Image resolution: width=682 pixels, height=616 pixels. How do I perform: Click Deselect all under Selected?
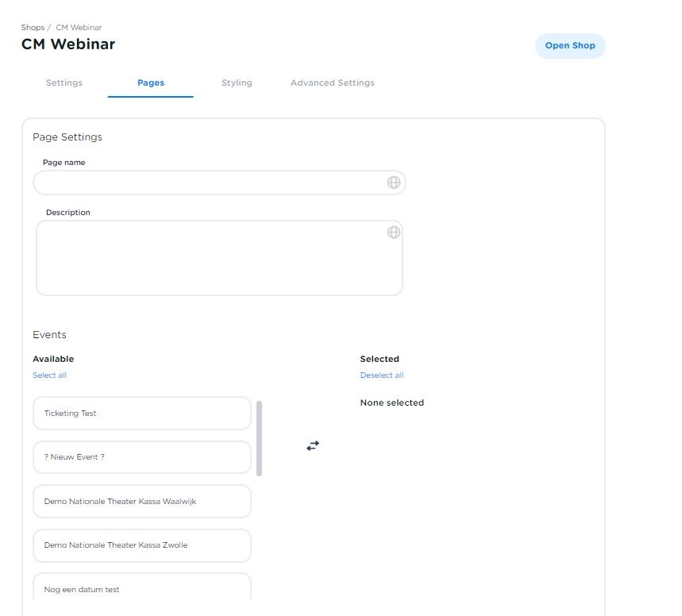[382, 375]
